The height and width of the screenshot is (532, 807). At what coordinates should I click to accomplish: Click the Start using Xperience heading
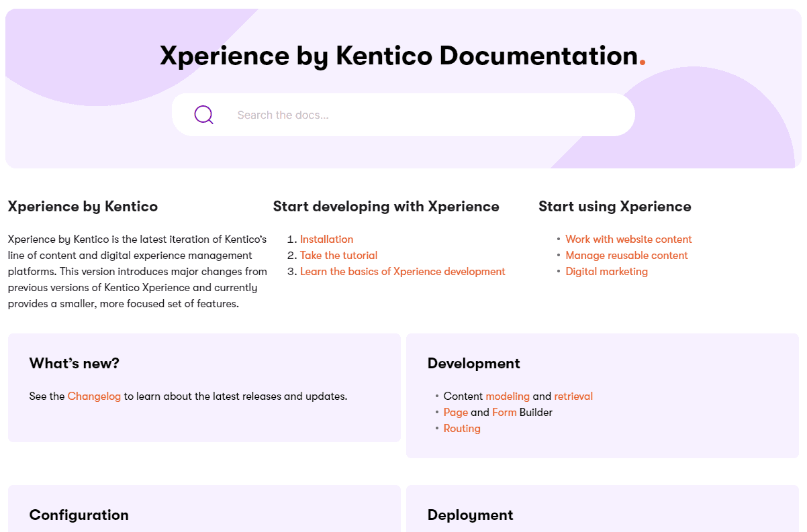coord(614,207)
